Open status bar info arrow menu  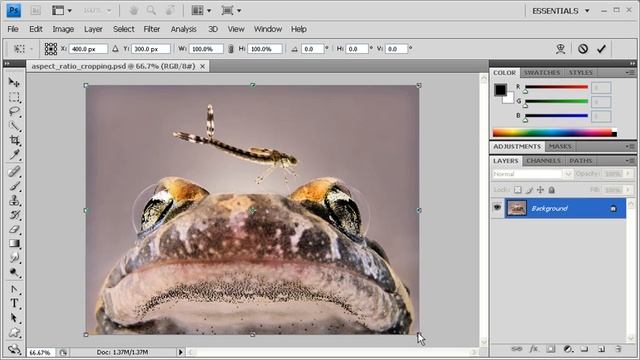click(x=180, y=352)
